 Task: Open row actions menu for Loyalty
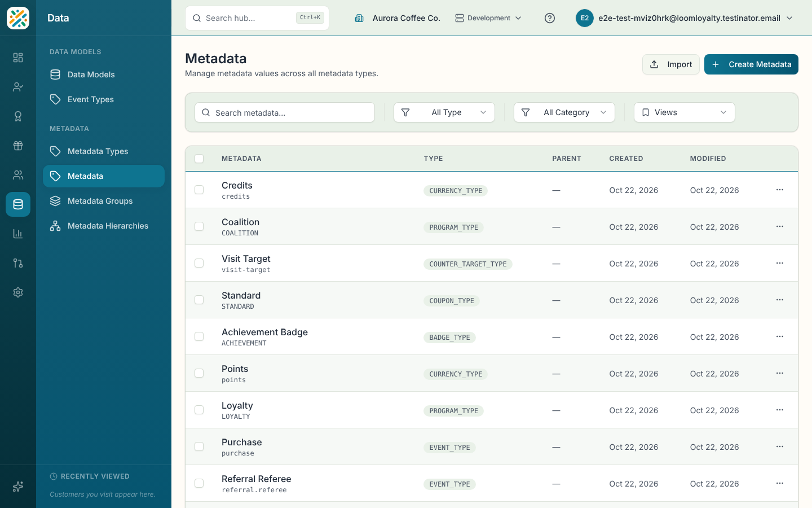tap(780, 410)
